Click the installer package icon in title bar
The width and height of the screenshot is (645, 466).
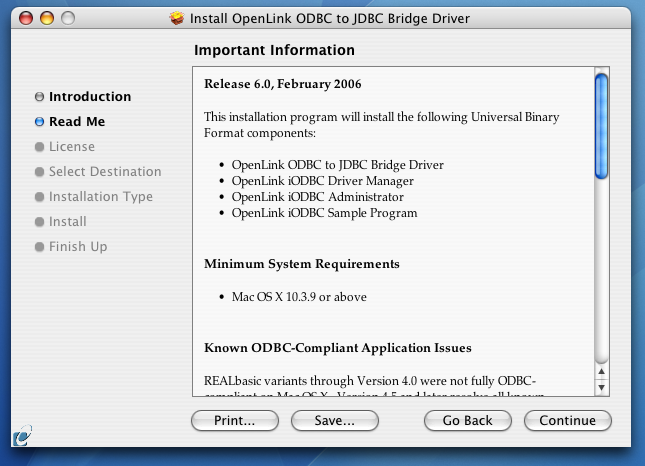point(177,18)
